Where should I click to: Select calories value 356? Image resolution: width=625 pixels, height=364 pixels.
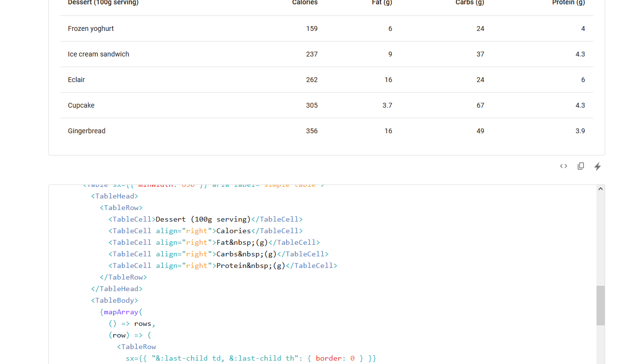[312, 131]
